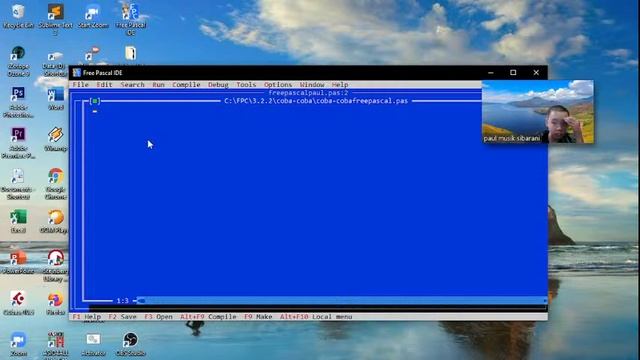
Task: Open the Adobe Photoshop desktop shortcut
Action: coord(18,102)
